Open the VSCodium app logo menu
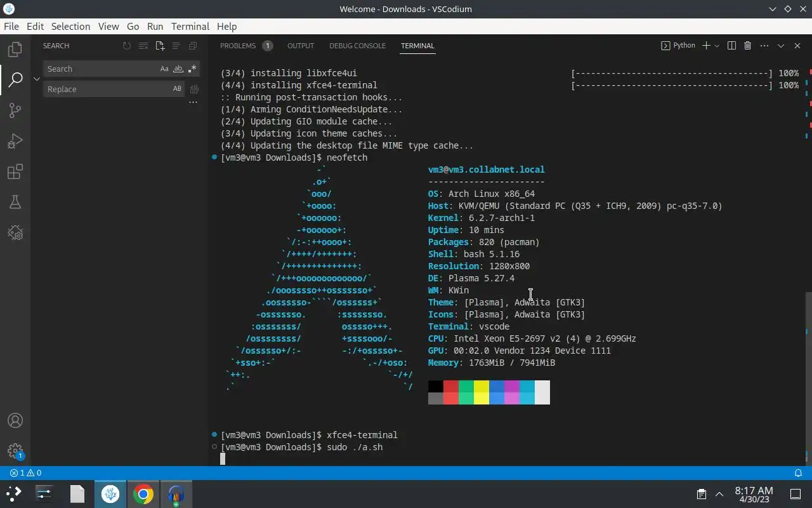812x508 pixels. point(9,9)
